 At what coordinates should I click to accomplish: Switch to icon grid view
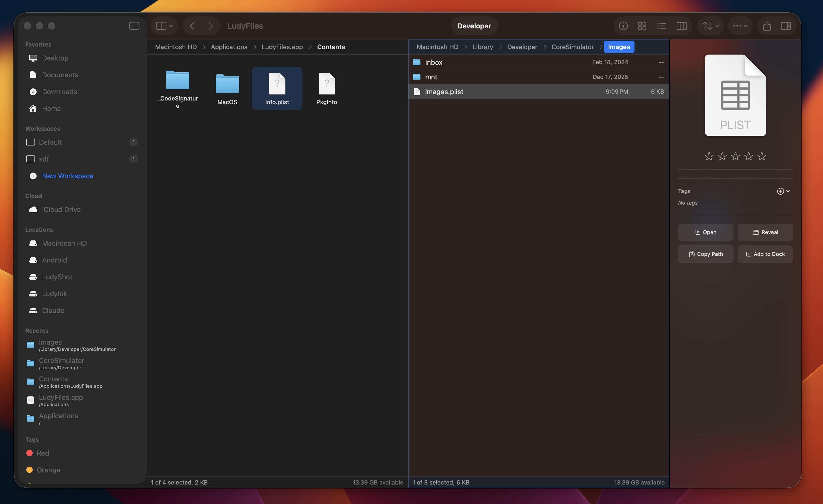coord(642,26)
